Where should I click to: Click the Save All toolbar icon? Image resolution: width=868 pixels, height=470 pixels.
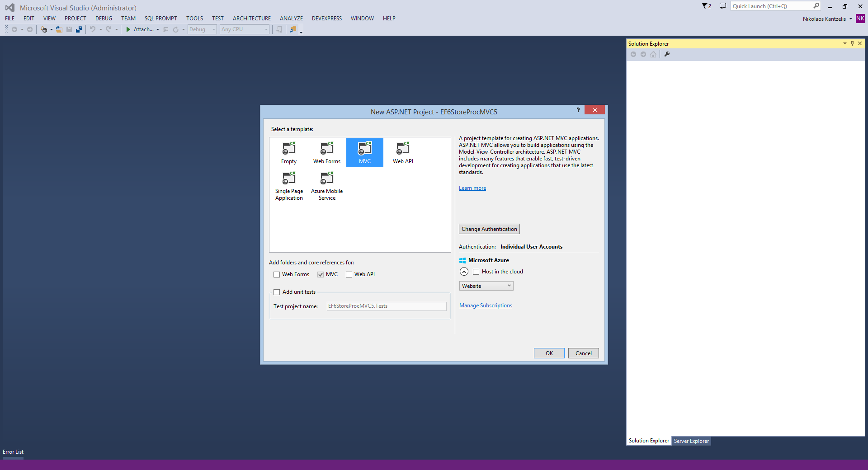pyautogui.click(x=79, y=29)
